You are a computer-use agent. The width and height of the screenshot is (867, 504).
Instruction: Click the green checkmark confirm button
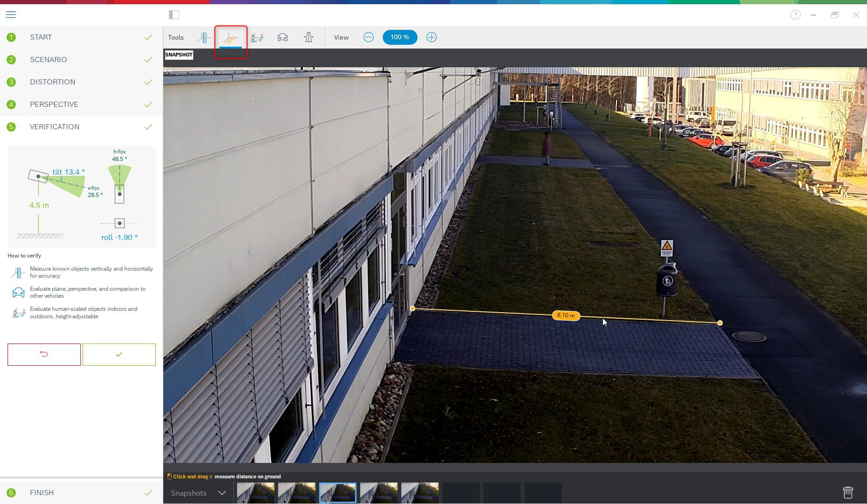pos(119,355)
